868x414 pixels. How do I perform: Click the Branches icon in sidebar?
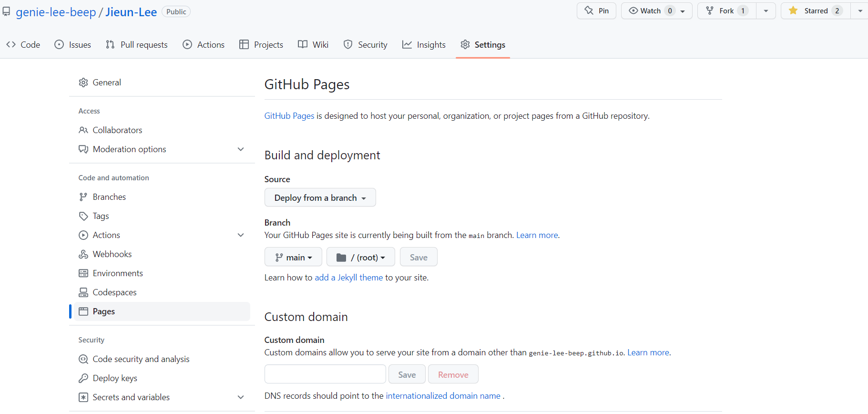83,197
